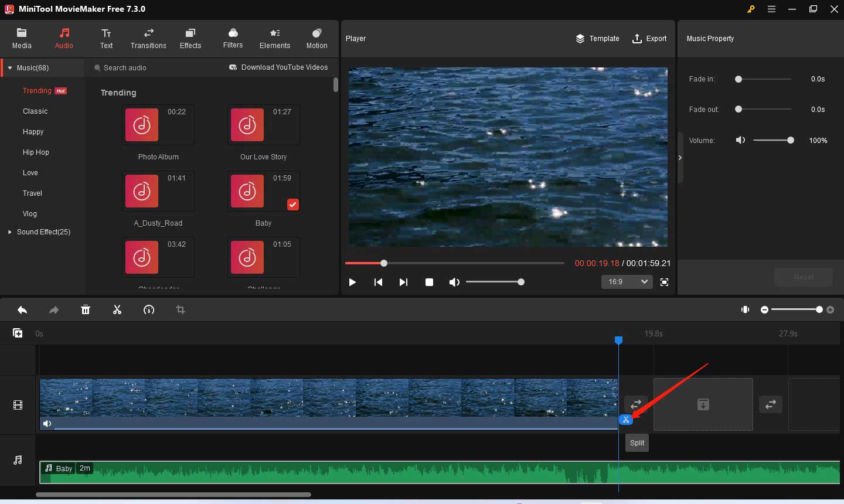This screenshot has height=504, width=844.
Task: Open the Transitions tab
Action: [x=148, y=38]
